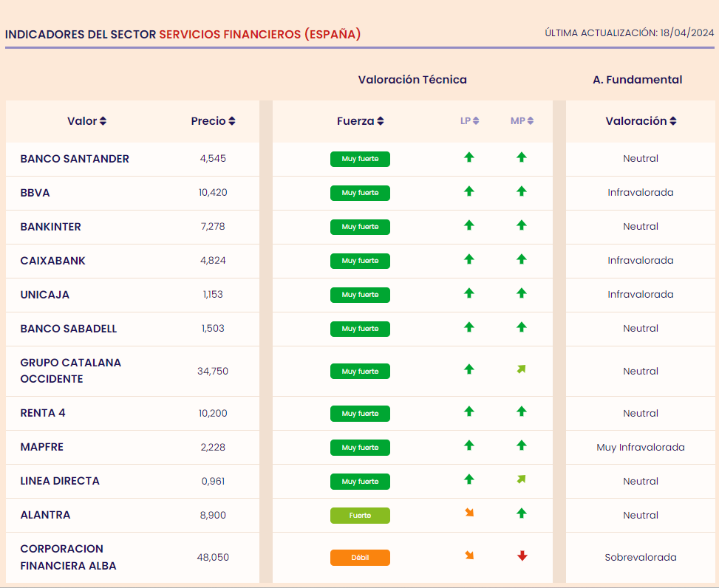This screenshot has height=588, width=719.
Task: Click Corporacion Alba 'Débil' strength badge
Action: (360, 557)
